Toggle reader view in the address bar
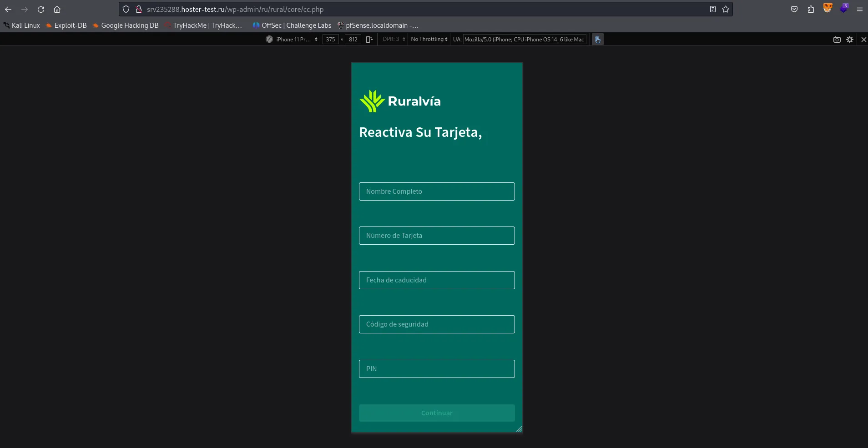 pos(713,9)
